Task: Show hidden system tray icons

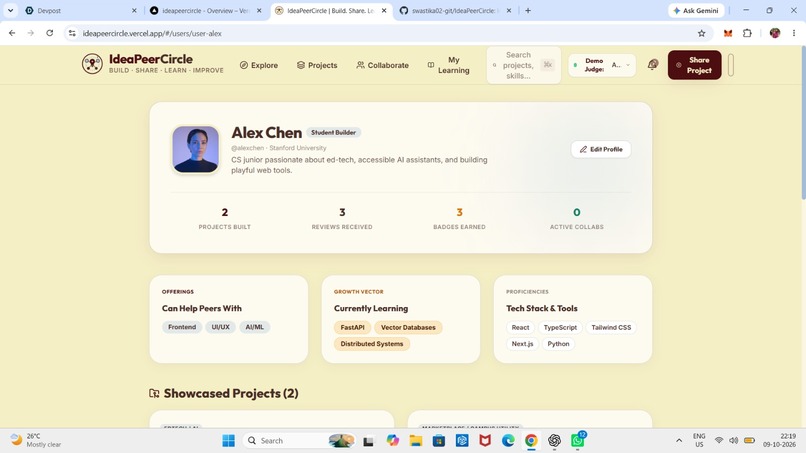Action: (679, 441)
